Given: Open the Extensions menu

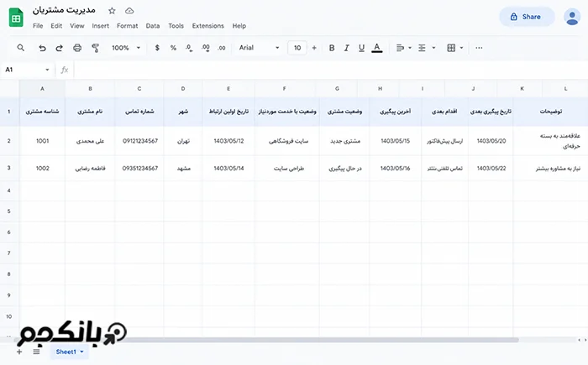Looking at the screenshot, I should [207, 26].
